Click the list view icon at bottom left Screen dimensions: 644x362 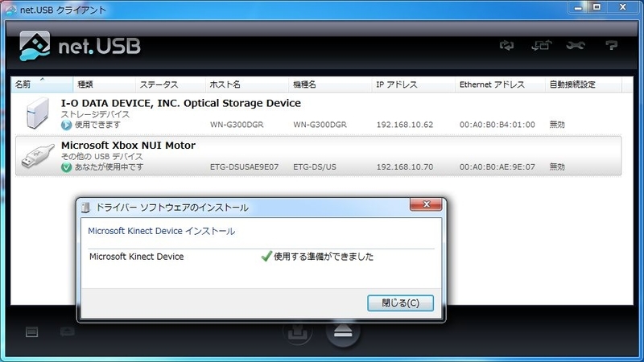(31, 332)
